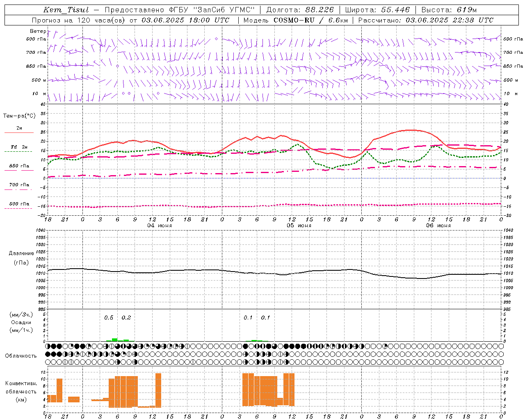
Task: Click the Td 2м dew point legend entry
Action: pyautogui.click(x=19, y=147)
